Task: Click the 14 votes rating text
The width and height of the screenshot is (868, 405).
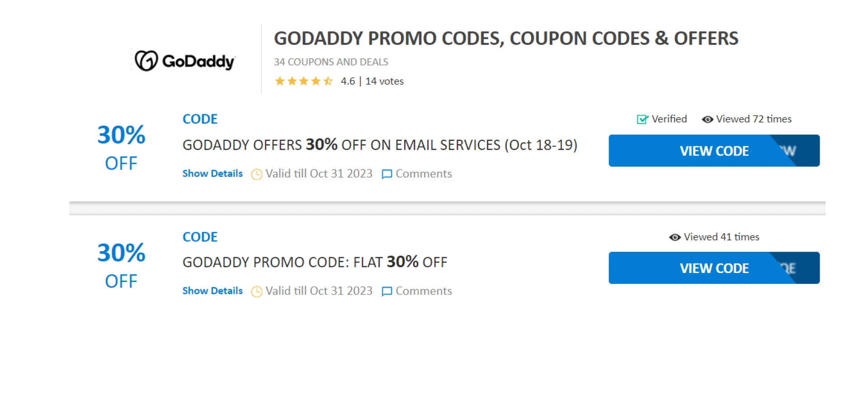Action: pyautogui.click(x=384, y=81)
